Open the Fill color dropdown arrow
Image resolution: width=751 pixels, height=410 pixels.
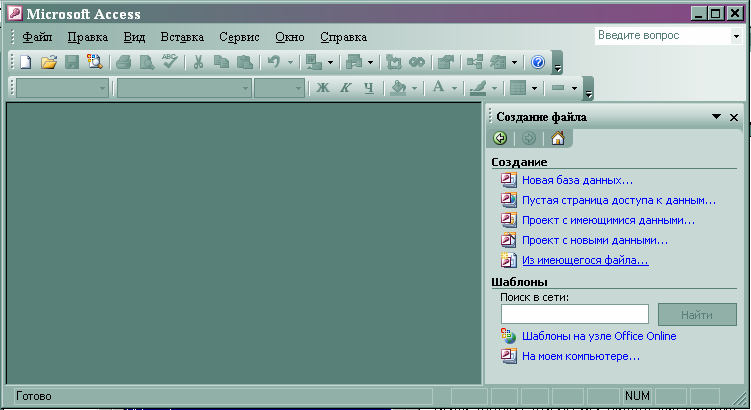click(414, 88)
